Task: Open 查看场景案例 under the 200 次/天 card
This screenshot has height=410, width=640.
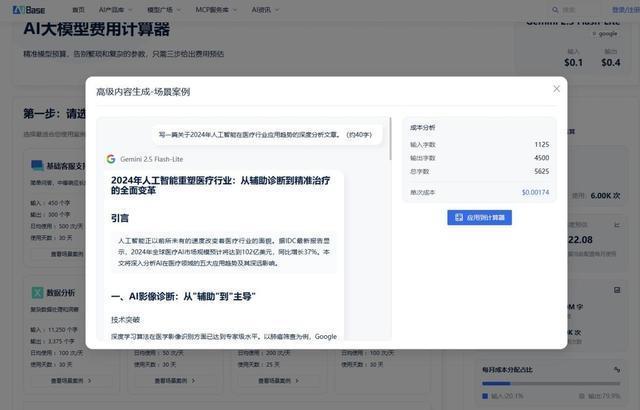Action: point(279,381)
